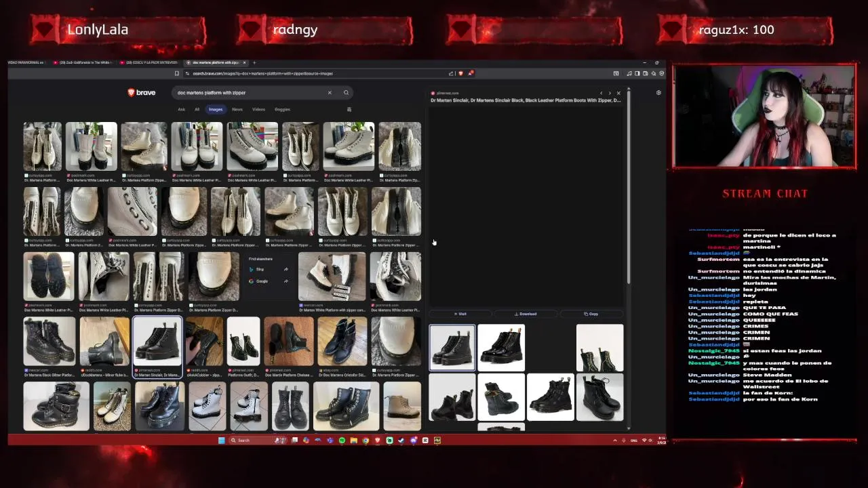Go to previous image in preview panel
The height and width of the screenshot is (488, 868).
(x=601, y=93)
